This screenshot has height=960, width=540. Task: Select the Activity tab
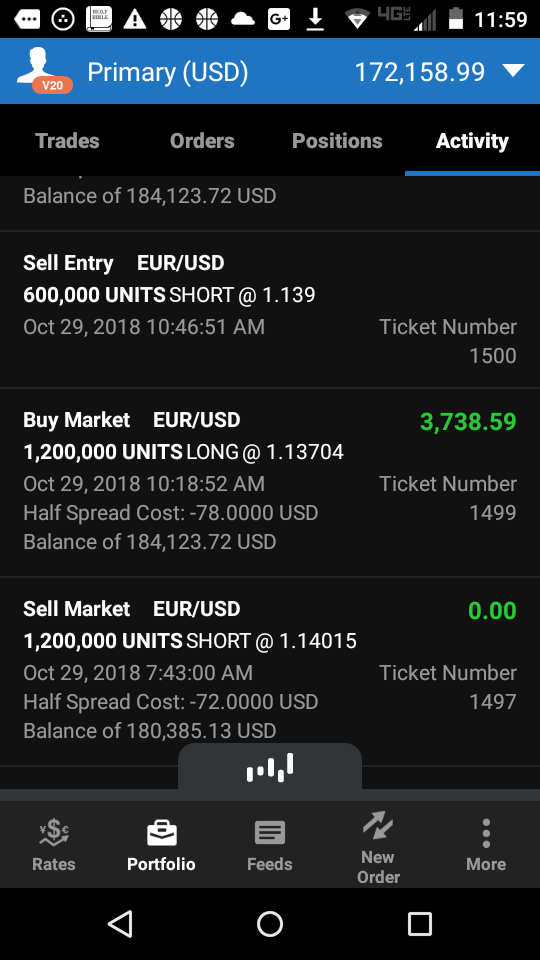point(472,141)
